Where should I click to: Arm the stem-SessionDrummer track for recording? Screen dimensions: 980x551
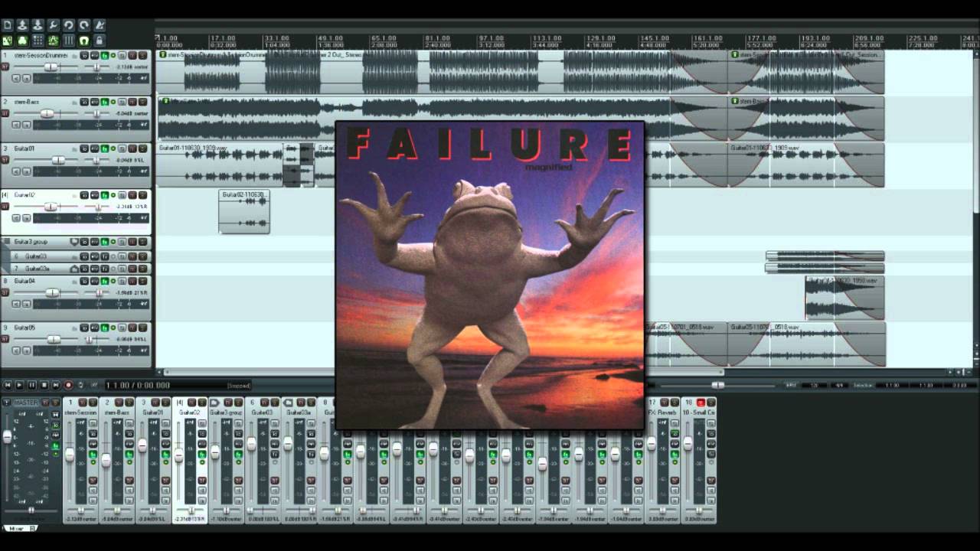tap(5, 67)
